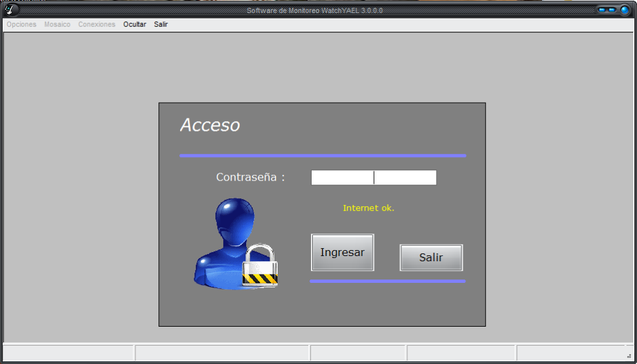Click the Acceso dialog heading

coord(210,125)
